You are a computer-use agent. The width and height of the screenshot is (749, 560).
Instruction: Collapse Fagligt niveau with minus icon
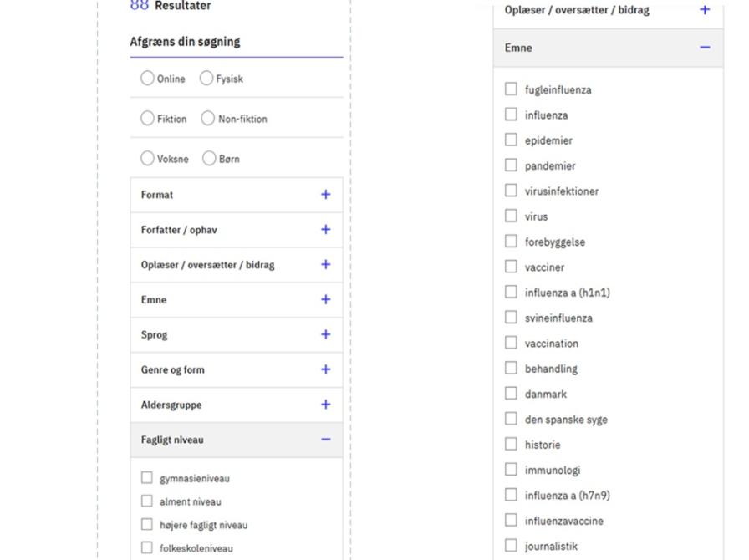click(x=325, y=440)
